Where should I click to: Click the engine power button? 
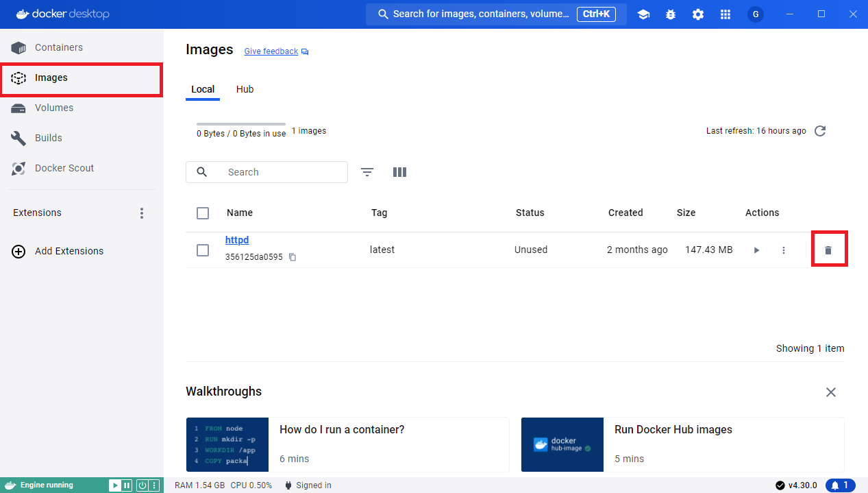pyautogui.click(x=142, y=485)
